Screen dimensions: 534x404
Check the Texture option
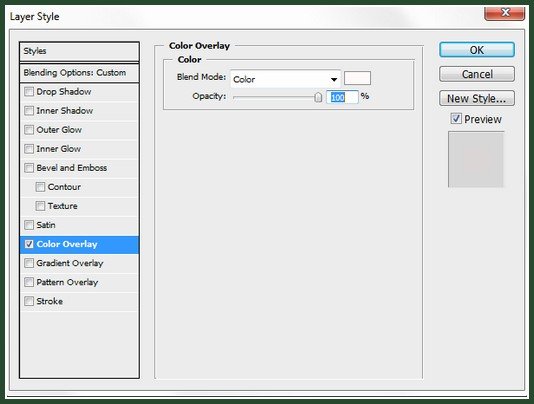click(x=40, y=206)
